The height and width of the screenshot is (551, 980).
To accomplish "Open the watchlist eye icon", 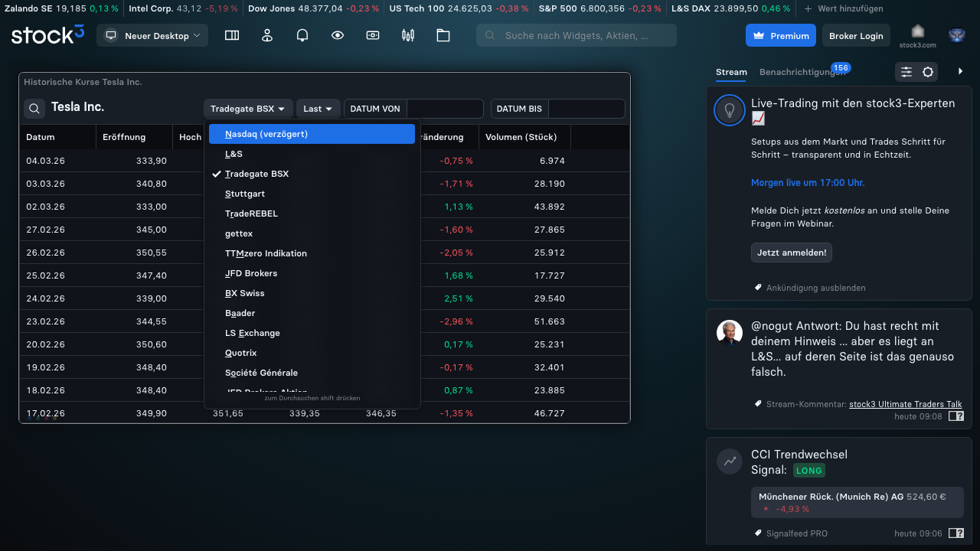I will coord(337,35).
